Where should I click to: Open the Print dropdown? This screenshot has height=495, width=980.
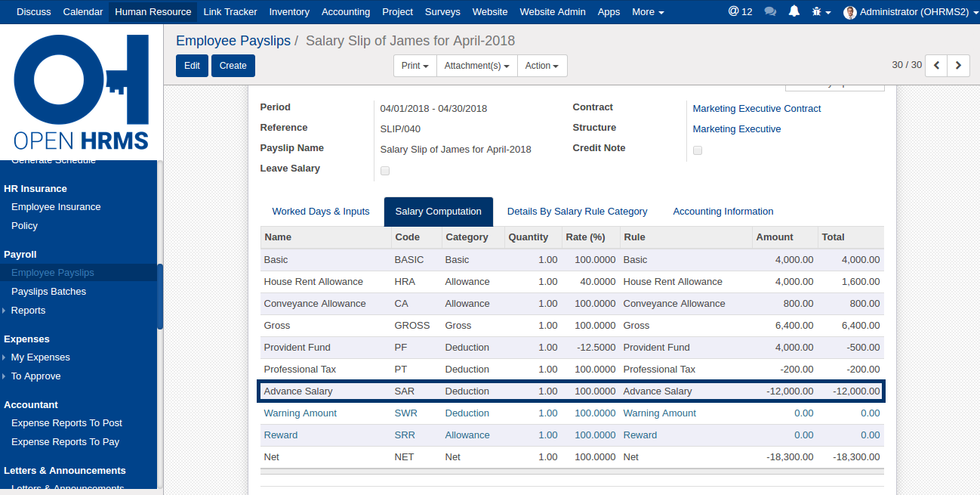[x=414, y=66]
